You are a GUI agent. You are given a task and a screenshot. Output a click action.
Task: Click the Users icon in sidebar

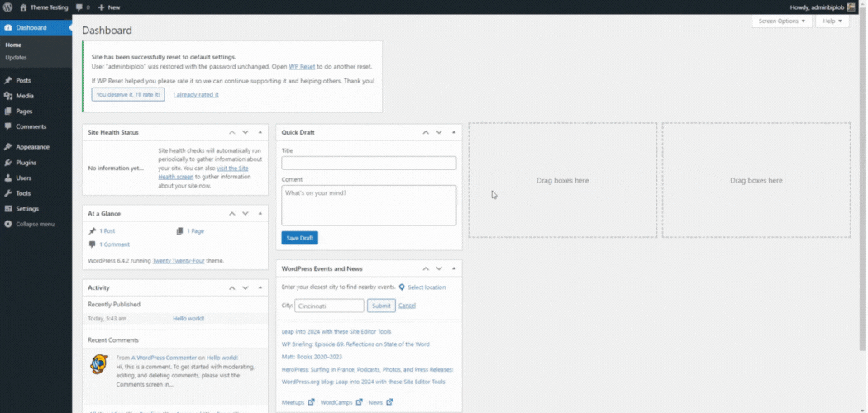pyautogui.click(x=8, y=178)
